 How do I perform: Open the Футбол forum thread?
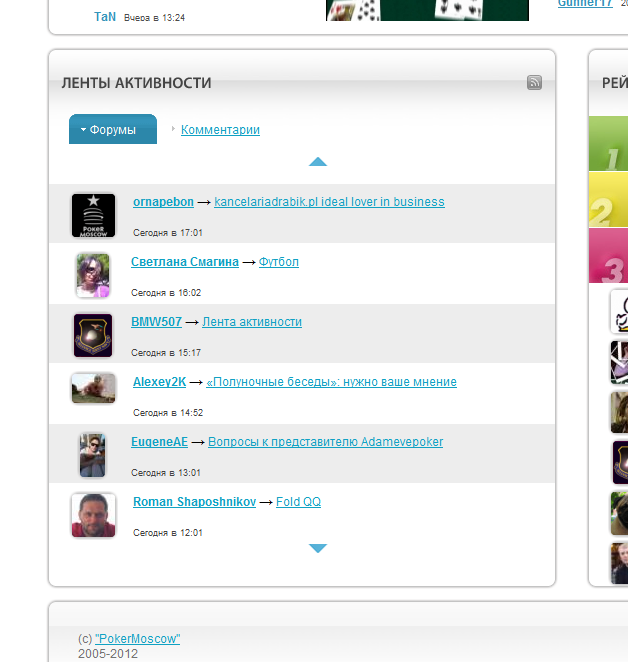tap(279, 262)
